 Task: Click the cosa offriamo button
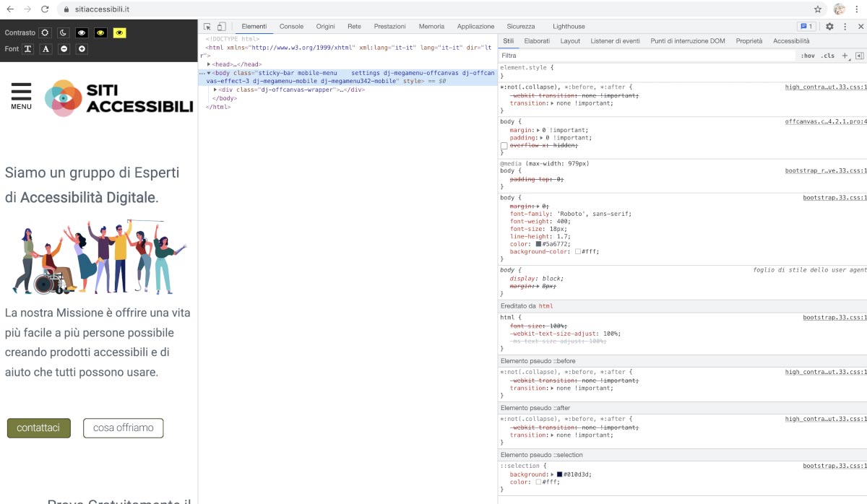coord(124,428)
